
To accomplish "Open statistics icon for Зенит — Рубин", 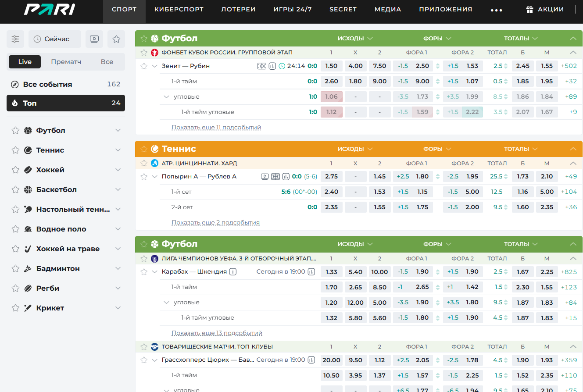I will coord(272,66).
